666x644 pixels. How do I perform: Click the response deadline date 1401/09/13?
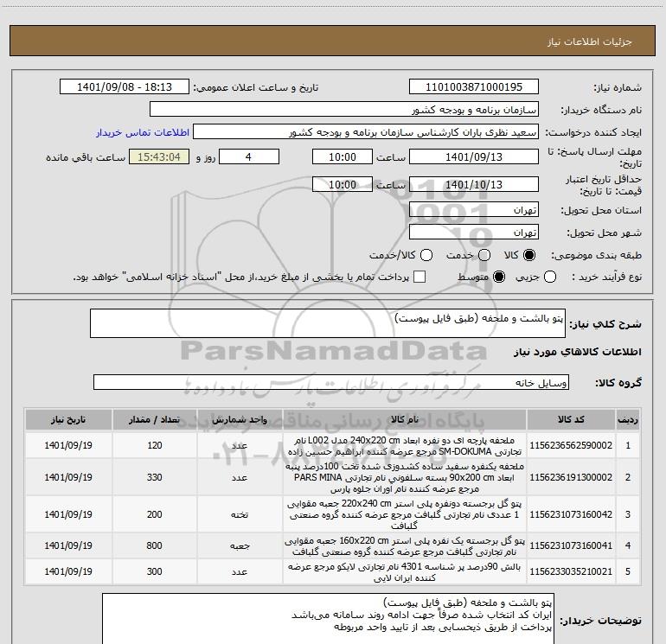click(474, 157)
